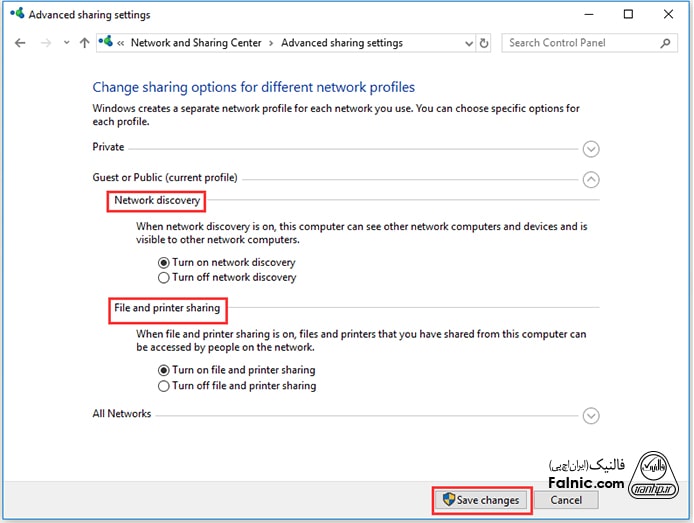This screenshot has height=523, width=694.
Task: Click the network icon in address bar
Action: (x=105, y=43)
